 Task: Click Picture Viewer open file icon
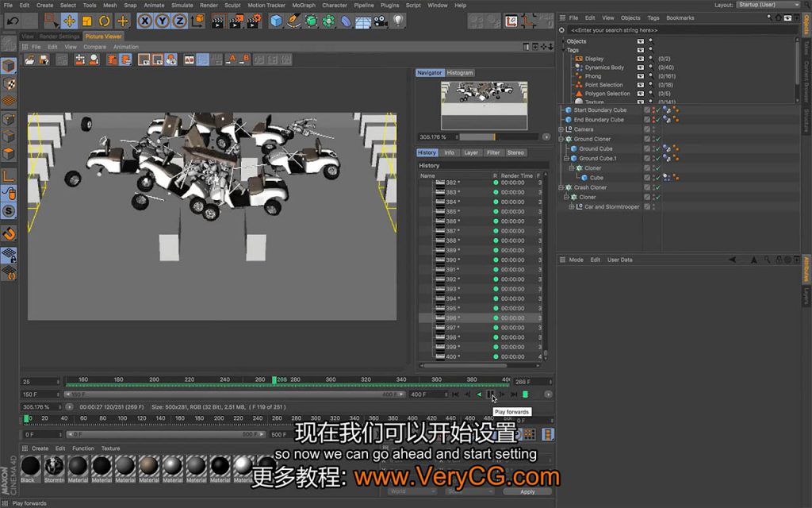(x=29, y=60)
